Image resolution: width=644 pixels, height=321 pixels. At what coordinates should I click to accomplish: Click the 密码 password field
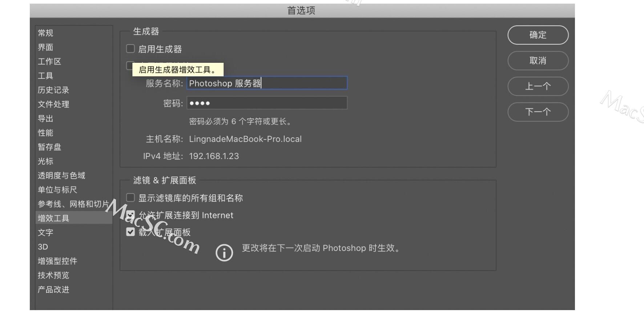click(x=267, y=103)
